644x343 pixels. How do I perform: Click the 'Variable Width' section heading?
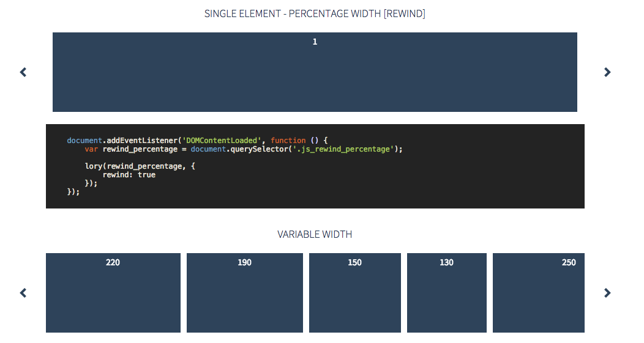click(315, 235)
